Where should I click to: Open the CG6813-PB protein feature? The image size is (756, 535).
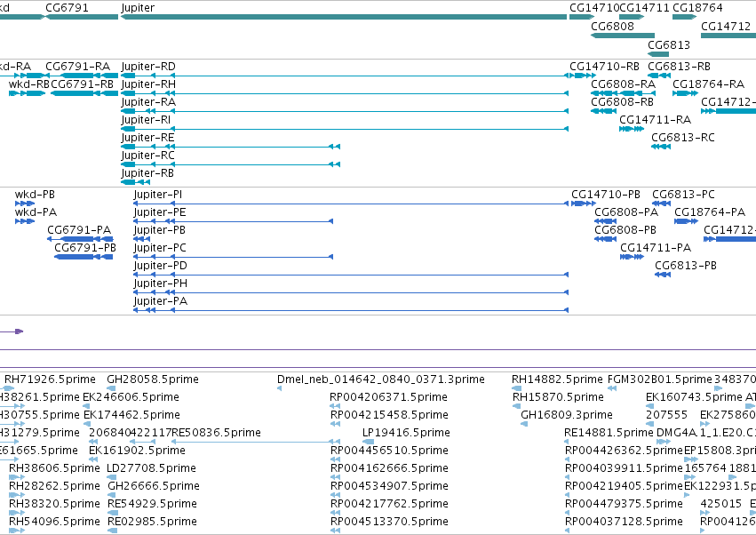(x=663, y=275)
